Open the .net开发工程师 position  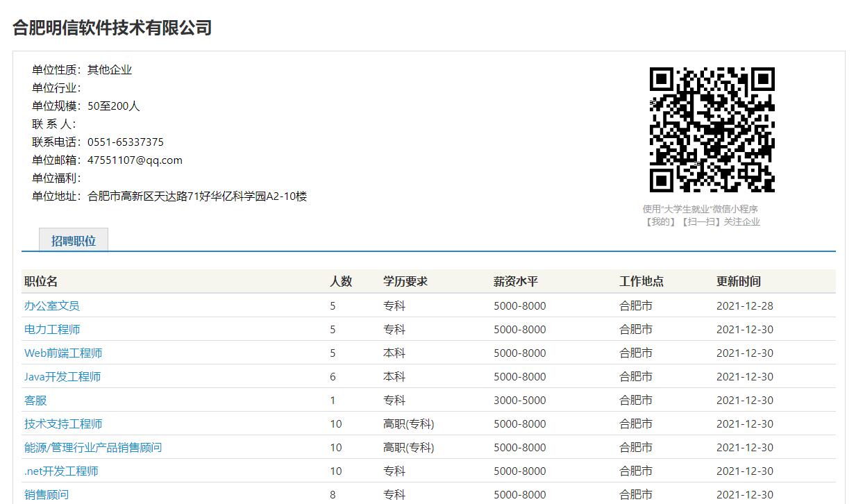click(x=61, y=471)
